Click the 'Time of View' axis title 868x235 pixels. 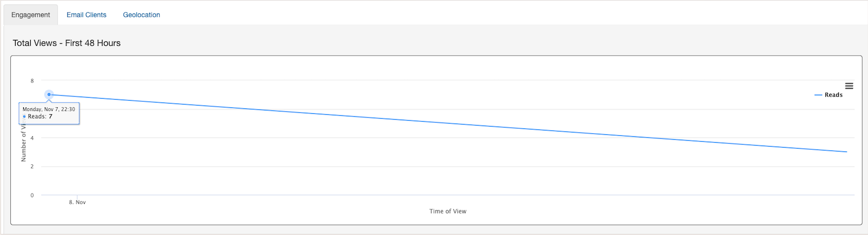coord(447,211)
